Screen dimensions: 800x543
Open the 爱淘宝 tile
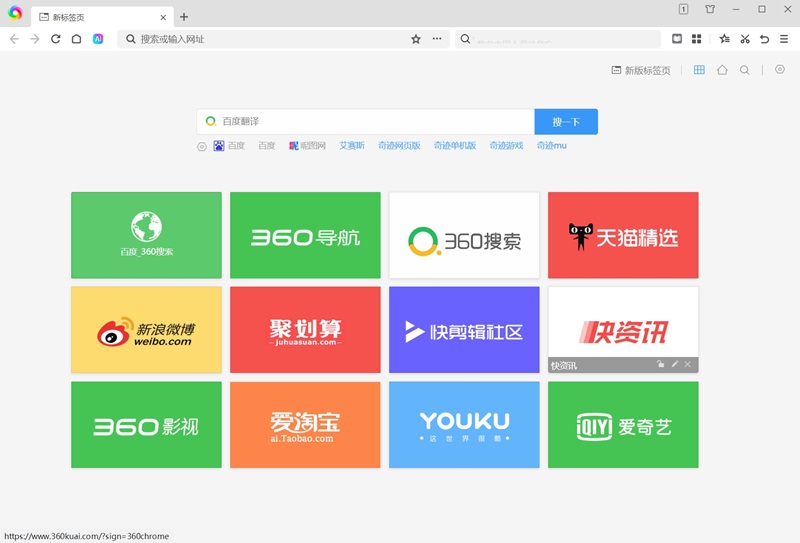305,425
